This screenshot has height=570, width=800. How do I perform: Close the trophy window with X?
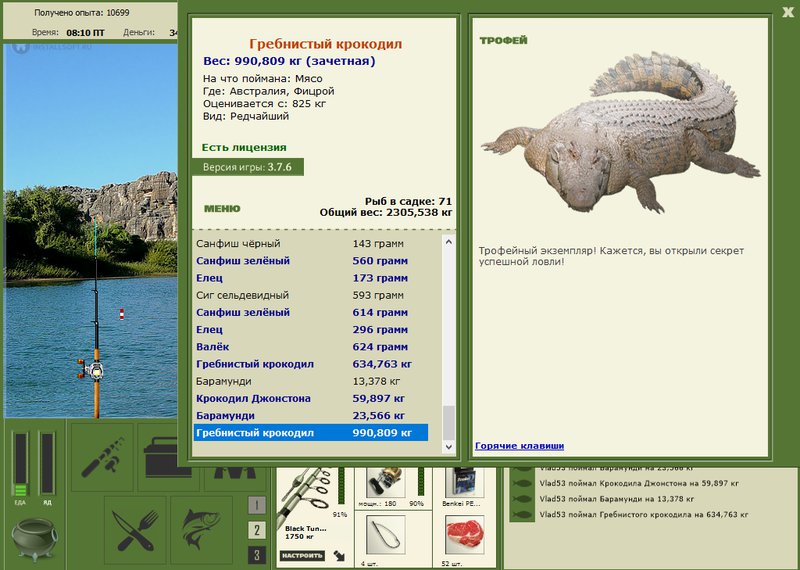(x=788, y=12)
